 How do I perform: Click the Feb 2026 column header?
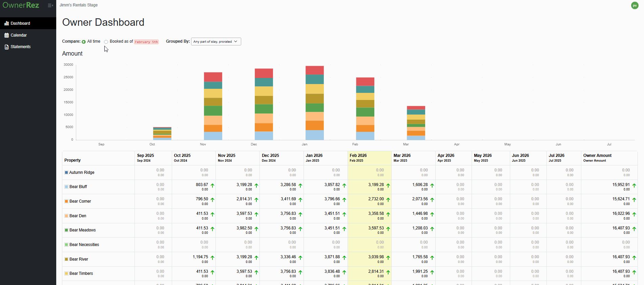pos(358,156)
